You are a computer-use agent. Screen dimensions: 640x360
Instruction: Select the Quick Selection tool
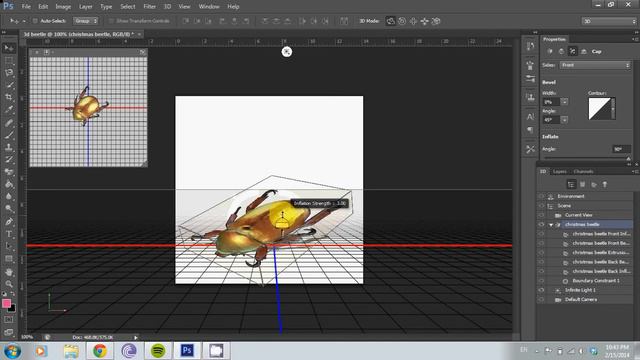9,85
